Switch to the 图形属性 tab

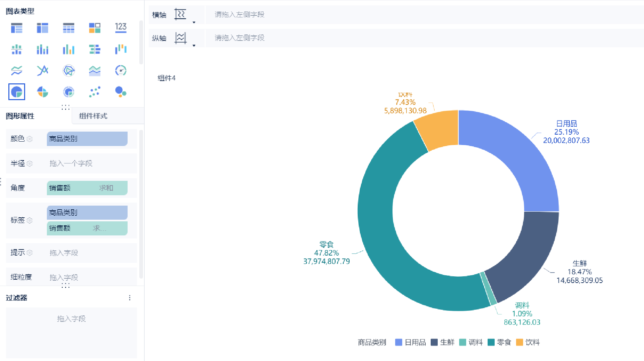tap(20, 116)
